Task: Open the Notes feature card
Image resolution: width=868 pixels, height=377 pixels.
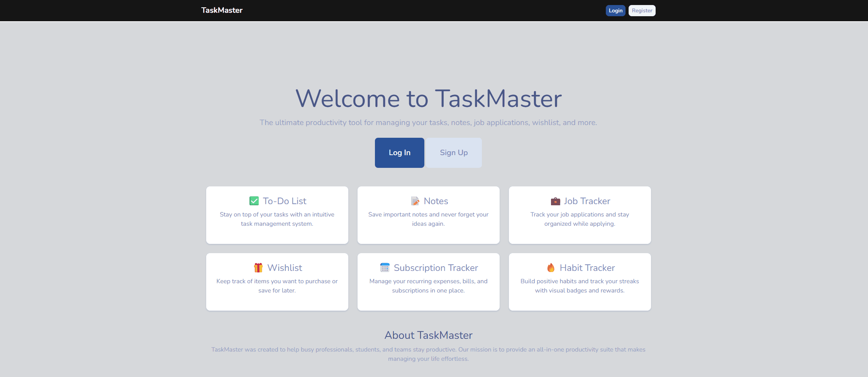Action: coord(428,215)
